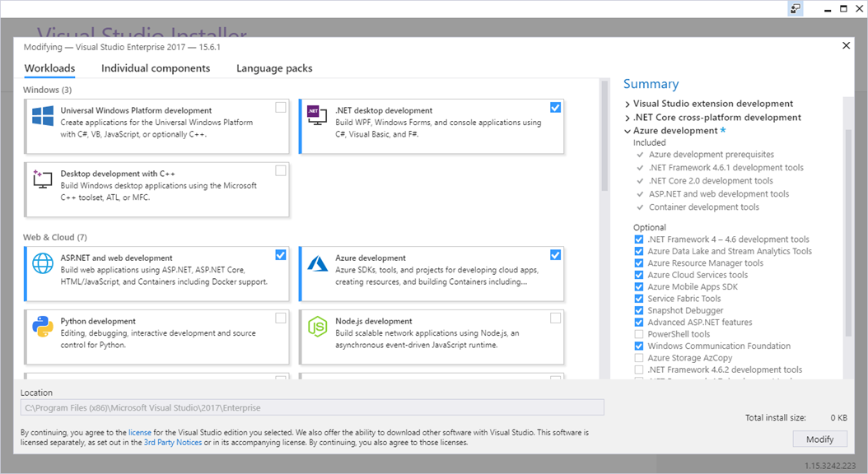Check the Node.js development workload
Viewport: 868px width, 474px height.
pyautogui.click(x=555, y=318)
